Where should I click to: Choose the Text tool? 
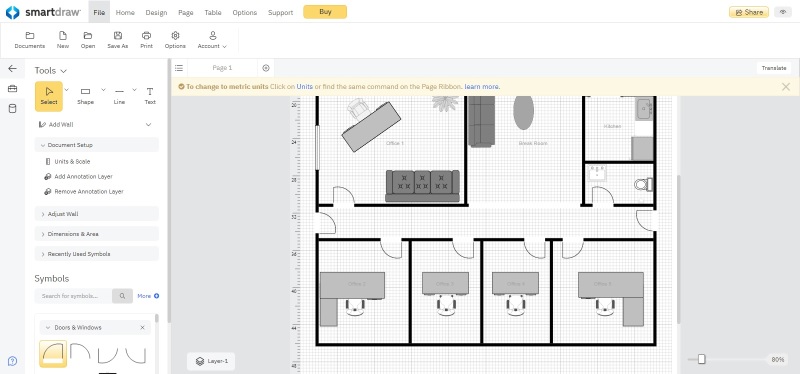(x=150, y=96)
